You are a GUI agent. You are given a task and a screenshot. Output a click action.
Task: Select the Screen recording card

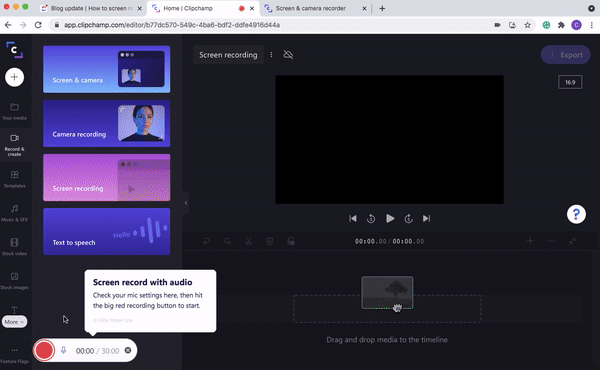pyautogui.click(x=107, y=178)
